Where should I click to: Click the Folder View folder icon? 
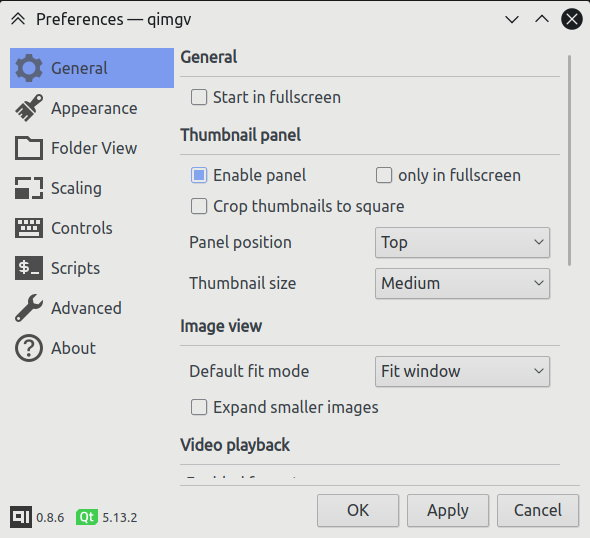[x=29, y=148]
